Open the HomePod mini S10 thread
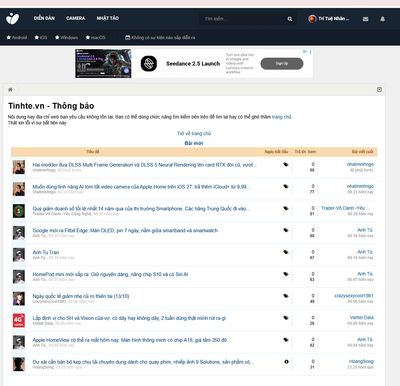The image size is (400, 386). point(110,274)
